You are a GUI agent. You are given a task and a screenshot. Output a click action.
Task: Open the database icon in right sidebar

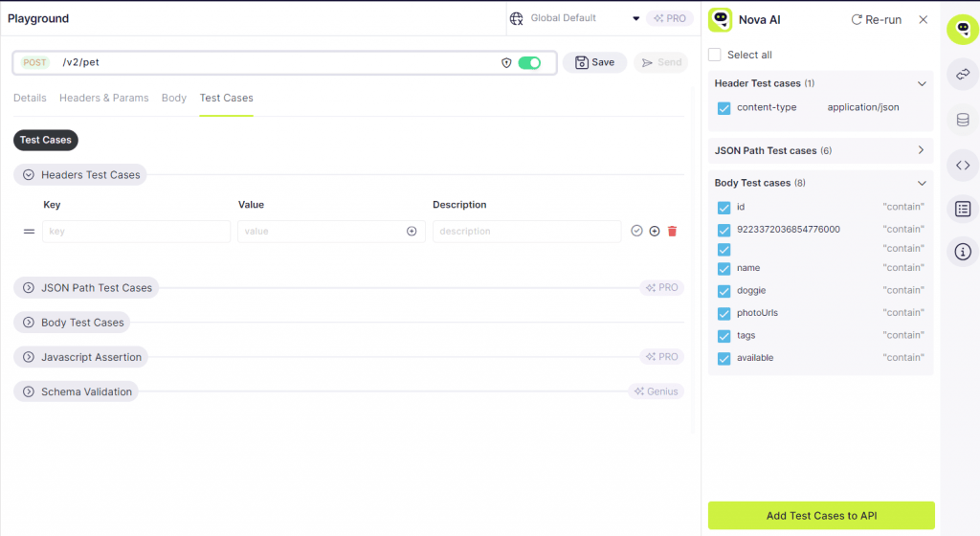coord(962,120)
